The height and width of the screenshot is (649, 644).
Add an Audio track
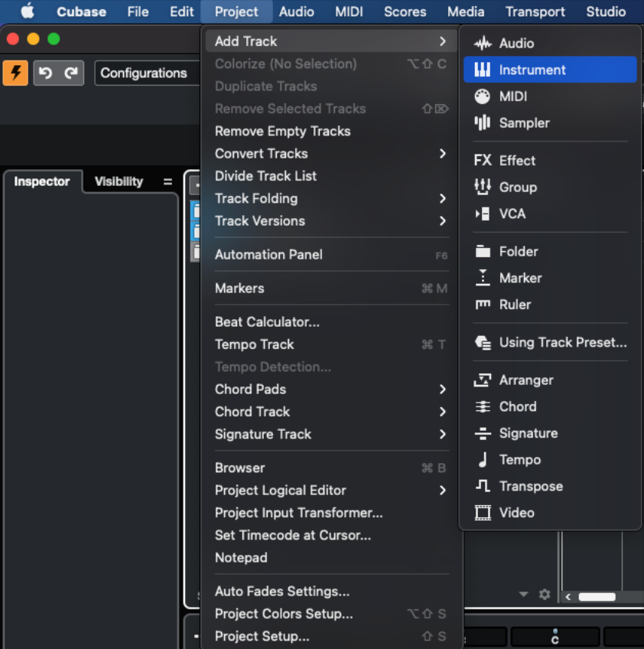click(516, 43)
